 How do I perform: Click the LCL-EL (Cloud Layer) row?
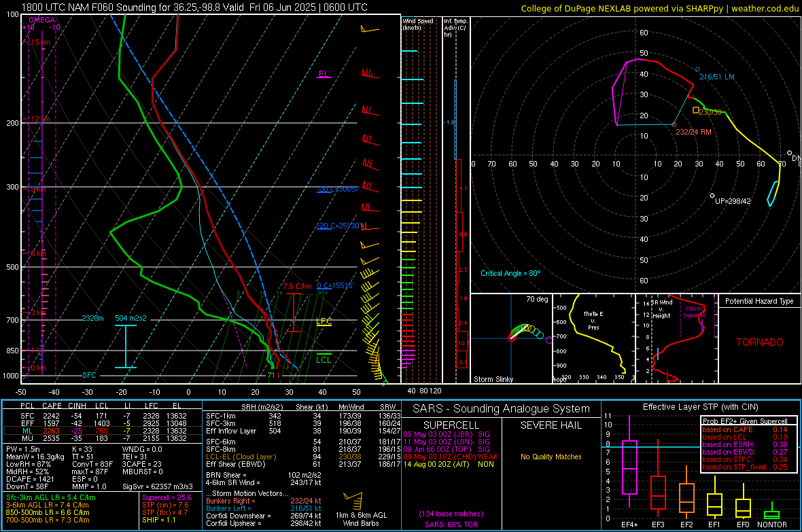303,457
